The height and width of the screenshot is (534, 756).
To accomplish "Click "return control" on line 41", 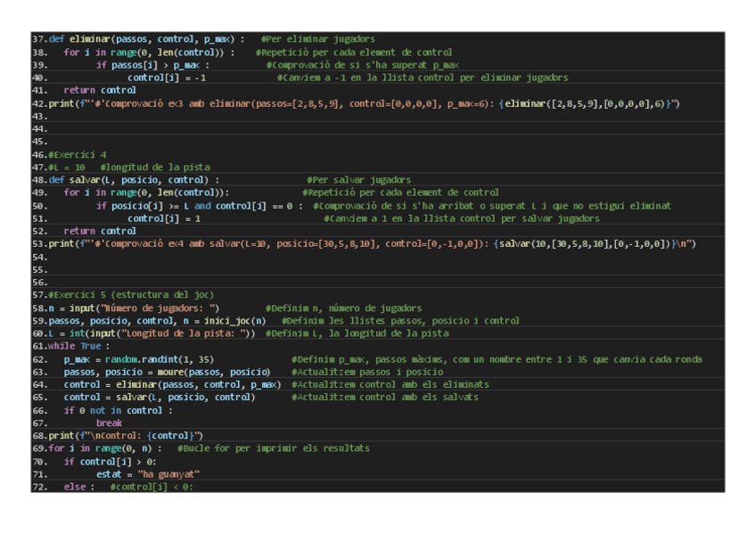I will click(100, 90).
